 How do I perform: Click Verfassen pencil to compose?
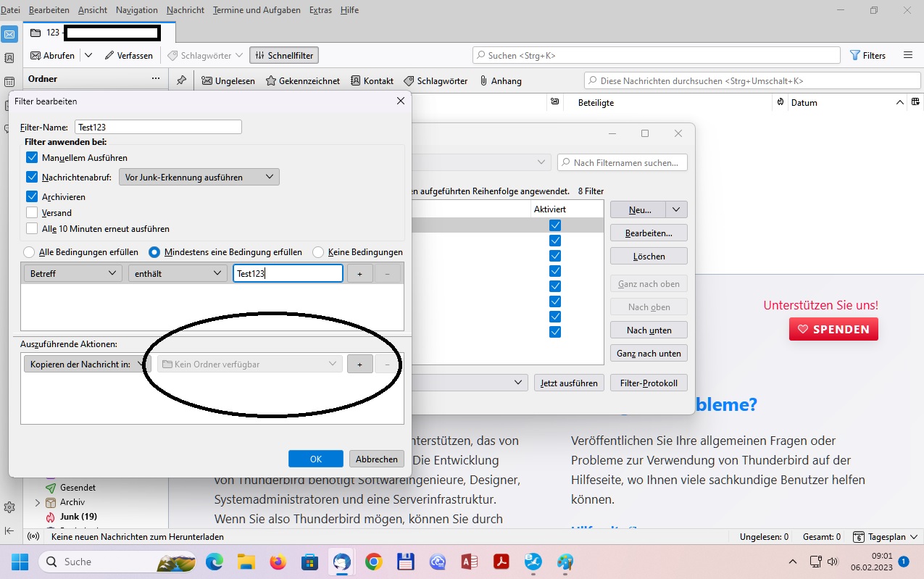pos(129,55)
